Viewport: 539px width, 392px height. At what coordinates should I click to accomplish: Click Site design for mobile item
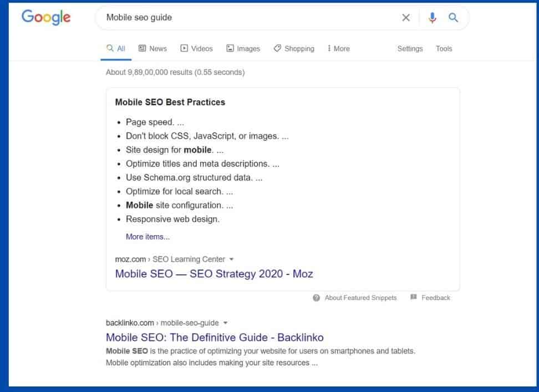coord(175,150)
